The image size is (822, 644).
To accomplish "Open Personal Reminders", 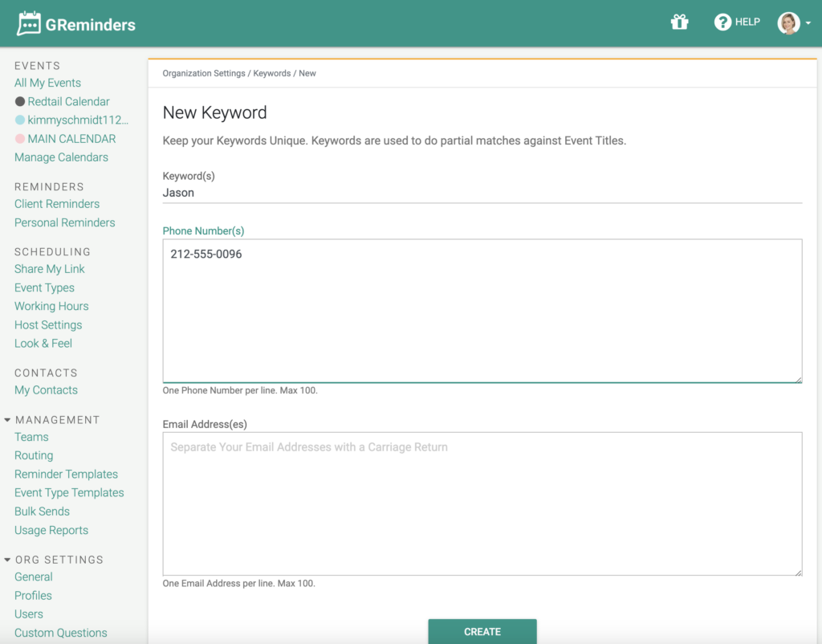I will pos(65,223).
